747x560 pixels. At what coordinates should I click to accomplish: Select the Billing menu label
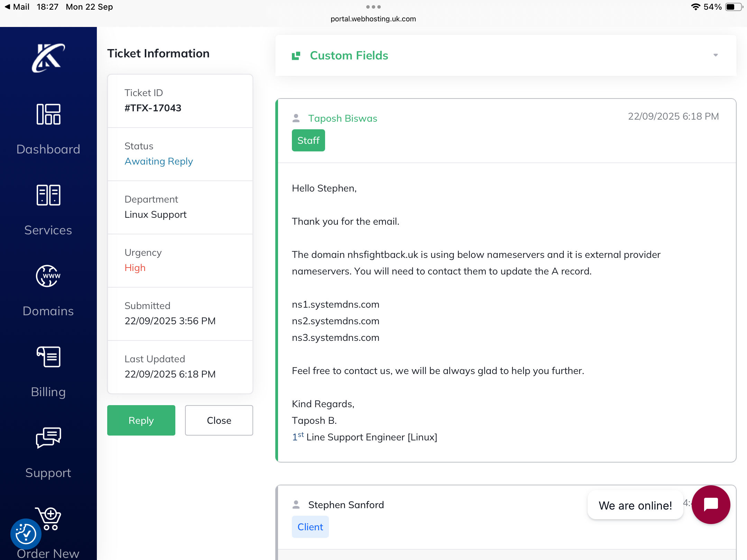pos(48,392)
